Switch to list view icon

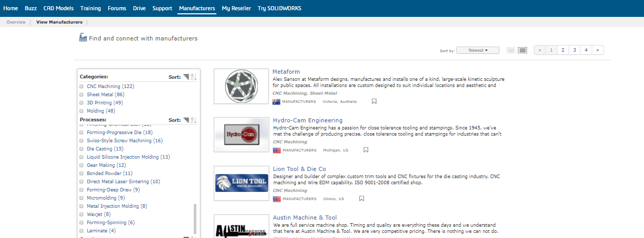click(522, 50)
